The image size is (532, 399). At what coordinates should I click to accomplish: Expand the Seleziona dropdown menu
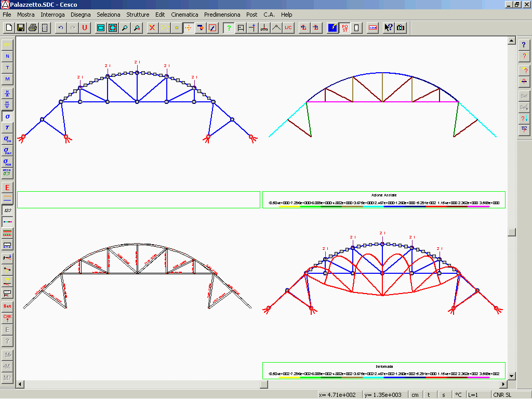pos(108,15)
